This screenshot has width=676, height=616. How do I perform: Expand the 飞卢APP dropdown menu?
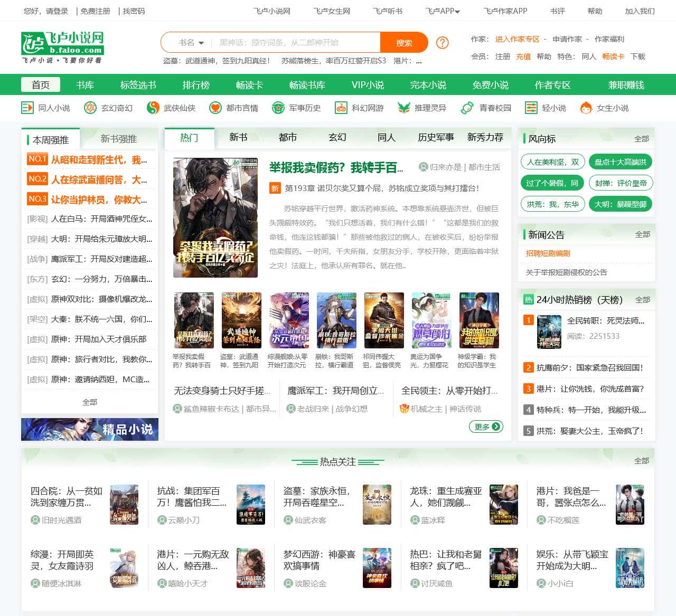(x=443, y=11)
